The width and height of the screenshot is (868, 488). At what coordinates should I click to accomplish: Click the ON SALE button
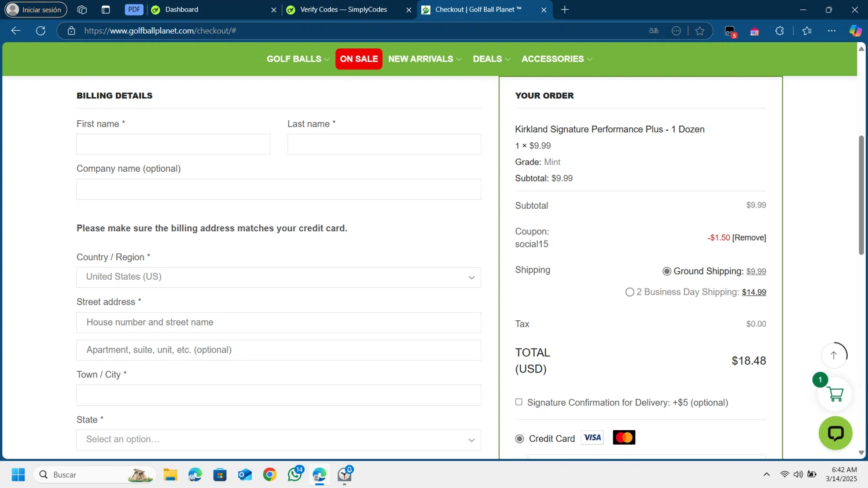click(x=359, y=59)
